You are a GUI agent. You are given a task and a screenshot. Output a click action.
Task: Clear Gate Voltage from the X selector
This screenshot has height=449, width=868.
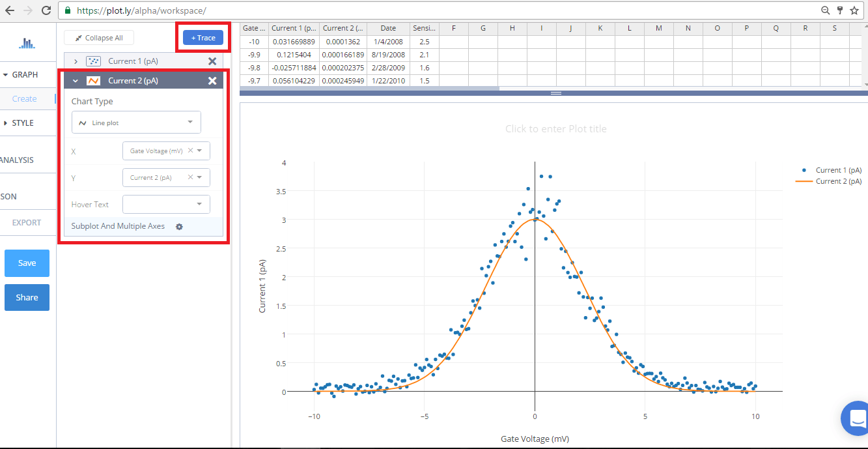coord(191,151)
